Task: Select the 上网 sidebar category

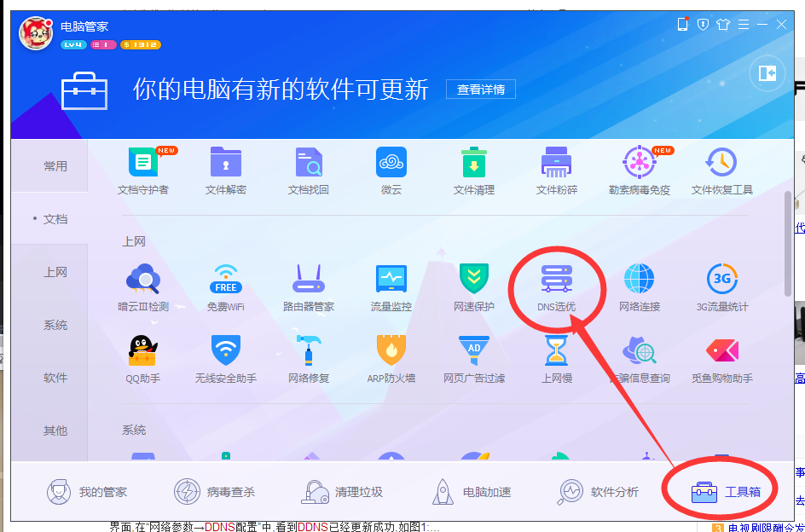Action: pyautogui.click(x=49, y=272)
